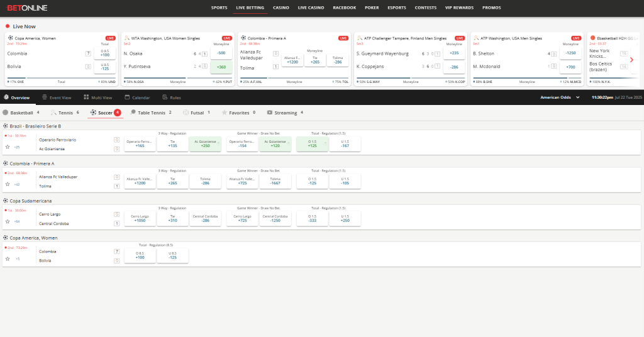
Task: Select the Soccer sport filter
Action: click(x=106, y=113)
